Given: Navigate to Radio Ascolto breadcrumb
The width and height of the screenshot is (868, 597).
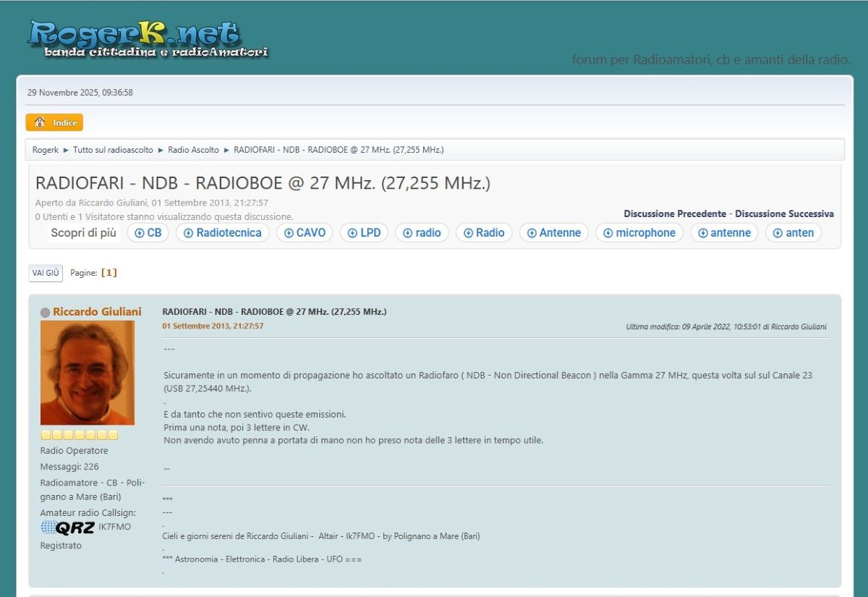Looking at the screenshot, I should coord(193,150).
